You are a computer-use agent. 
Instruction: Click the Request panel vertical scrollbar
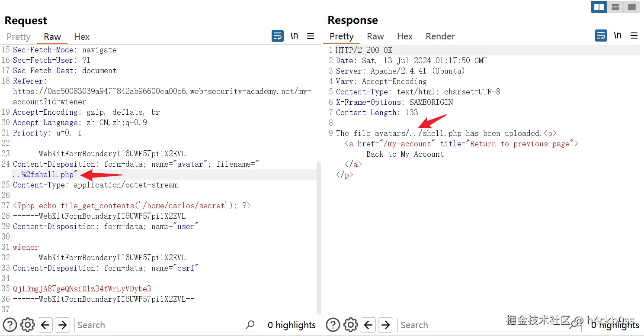point(319,238)
